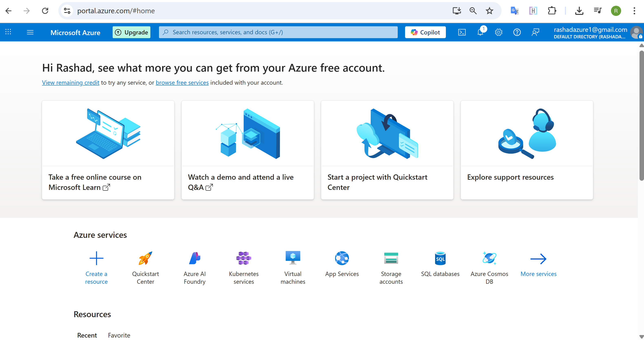Focus the Search resources, services, docs field
644x340 pixels.
(278, 32)
